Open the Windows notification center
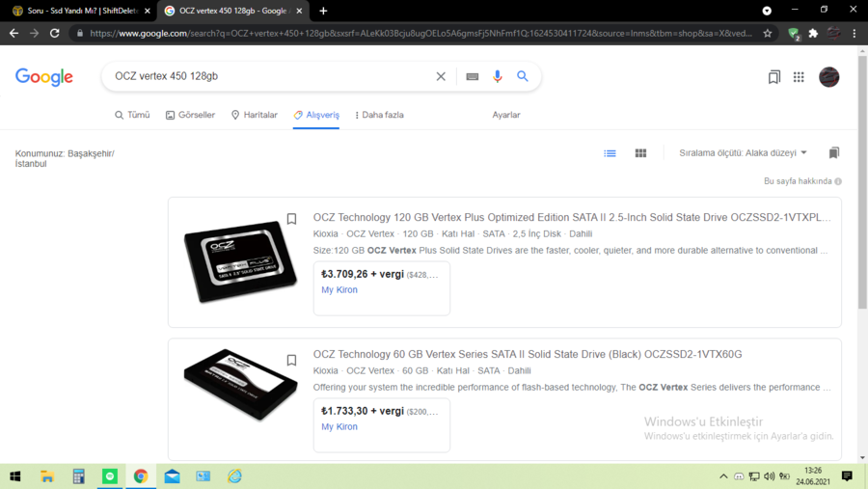868x489 pixels. coord(847,476)
